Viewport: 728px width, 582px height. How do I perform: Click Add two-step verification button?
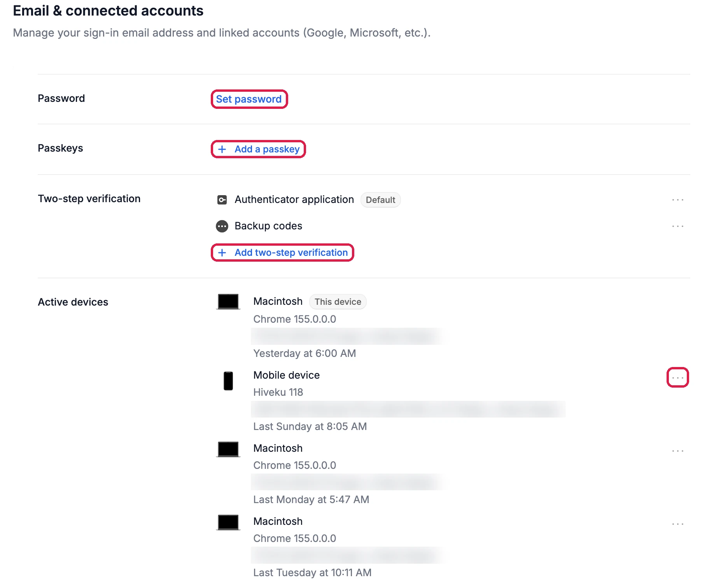point(282,253)
